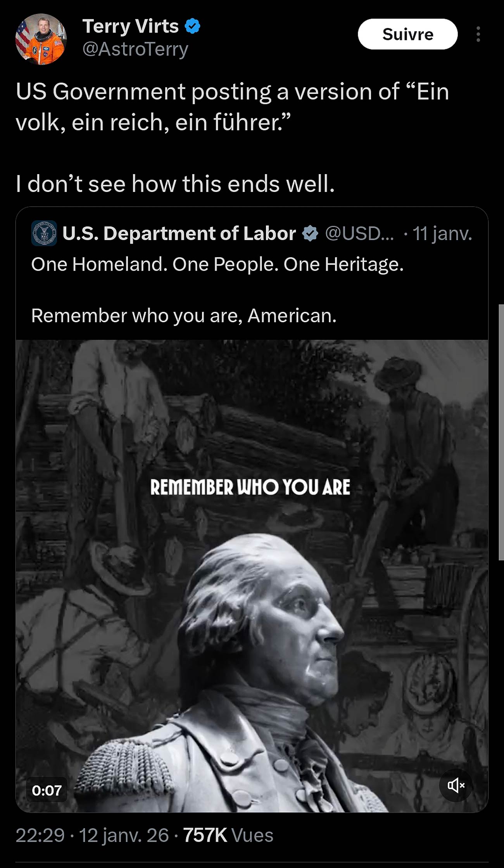Viewport: 504px width, 868px height.
Task: Click Department of Labor verified badge
Action: point(310,233)
